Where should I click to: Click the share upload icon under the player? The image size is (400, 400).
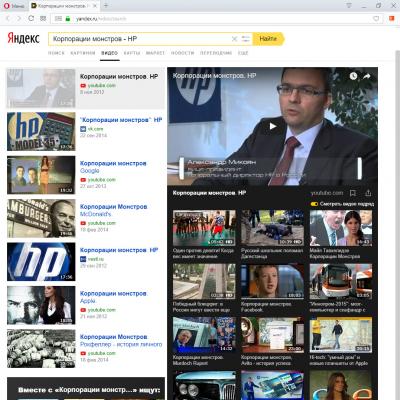point(368,193)
